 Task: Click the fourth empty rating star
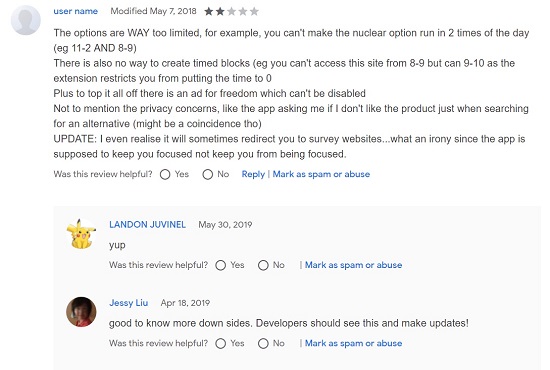tap(243, 12)
